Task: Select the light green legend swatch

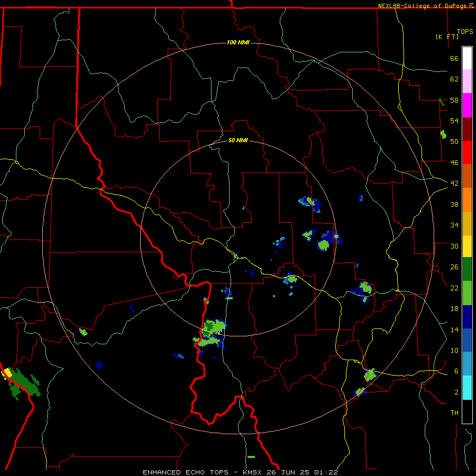Action: 467,293
